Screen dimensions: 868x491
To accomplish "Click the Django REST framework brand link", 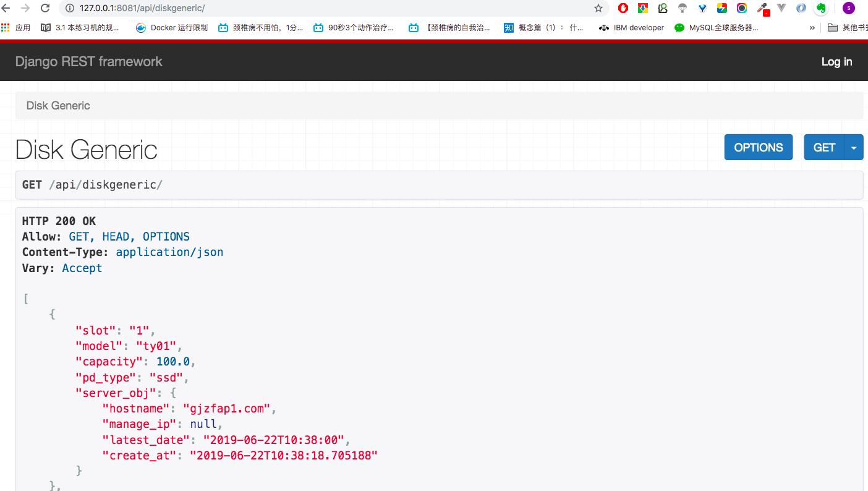I will click(88, 61).
